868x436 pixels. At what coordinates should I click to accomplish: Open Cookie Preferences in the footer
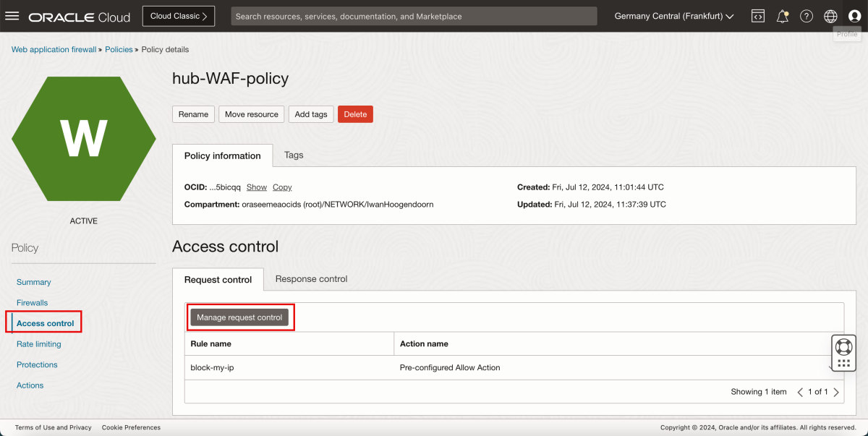pos(131,427)
